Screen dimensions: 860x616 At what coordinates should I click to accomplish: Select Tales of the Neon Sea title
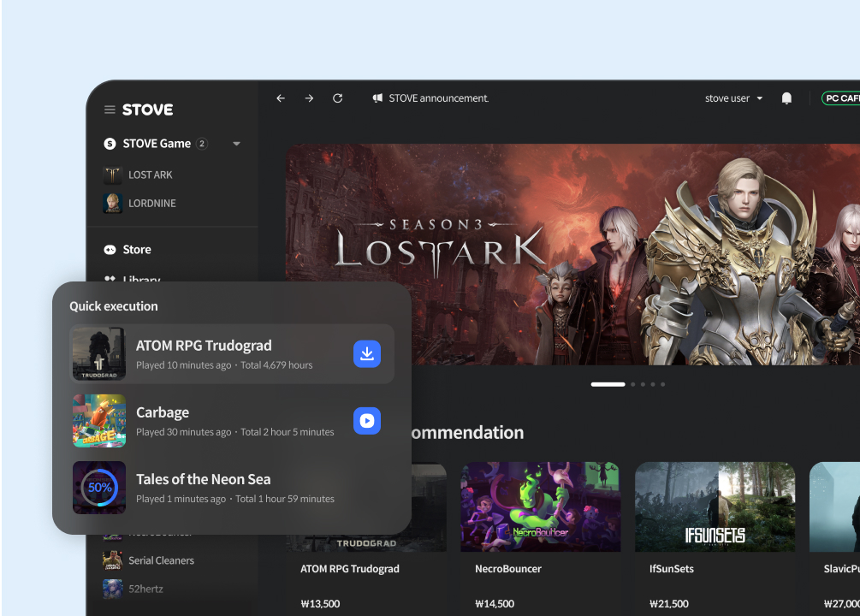tap(204, 479)
